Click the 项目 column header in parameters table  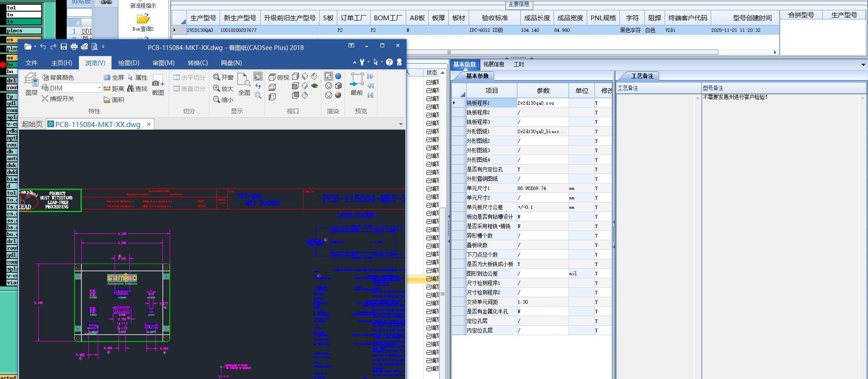coord(492,90)
